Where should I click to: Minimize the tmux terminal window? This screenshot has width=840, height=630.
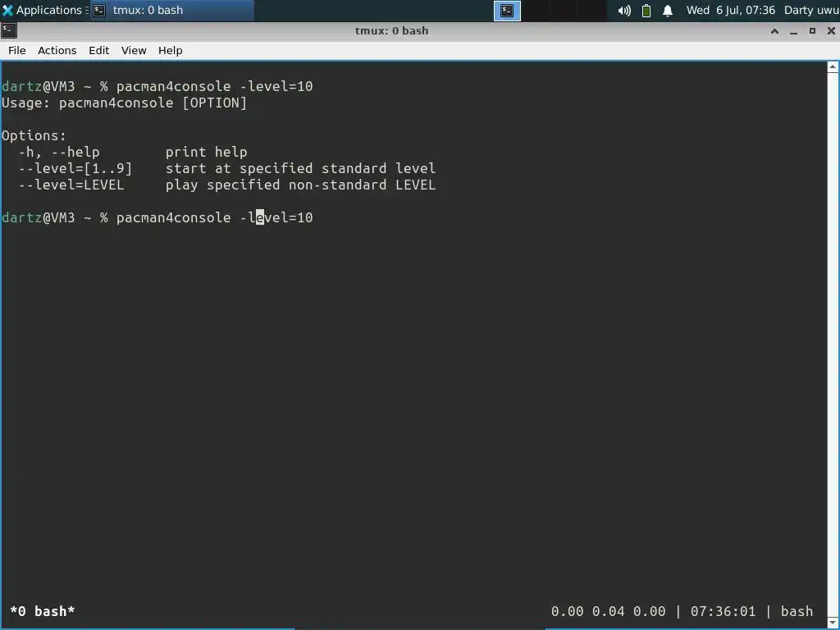tap(793, 31)
